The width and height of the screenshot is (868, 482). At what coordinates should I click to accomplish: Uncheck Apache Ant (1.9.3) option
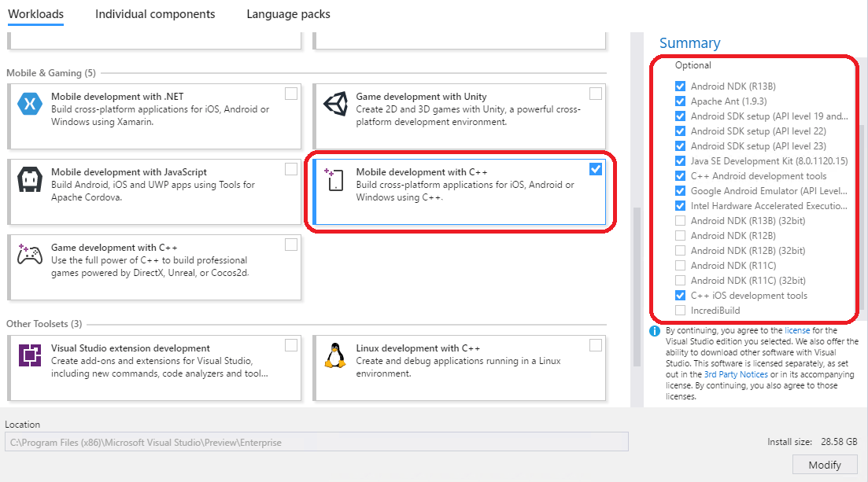tap(681, 101)
